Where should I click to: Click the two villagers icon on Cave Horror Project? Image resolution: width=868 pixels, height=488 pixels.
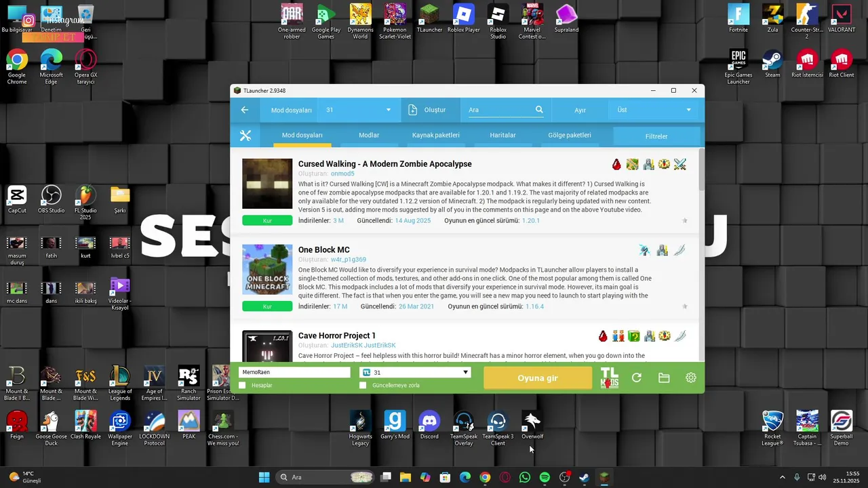click(x=618, y=336)
